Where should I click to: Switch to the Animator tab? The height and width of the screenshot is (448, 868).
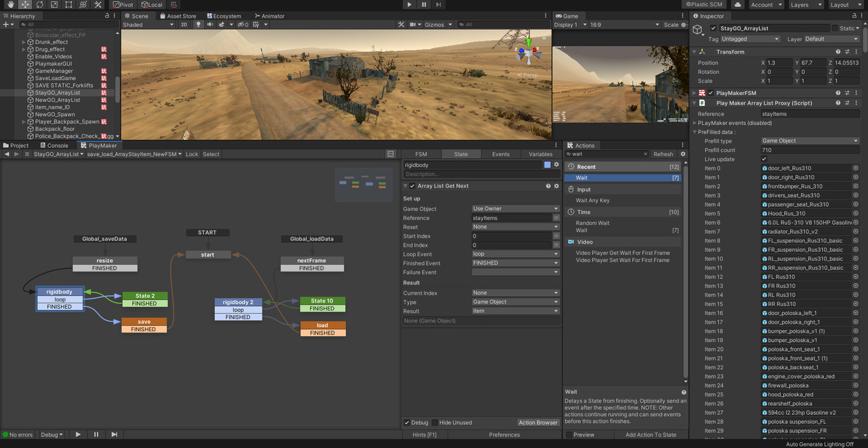tap(270, 16)
